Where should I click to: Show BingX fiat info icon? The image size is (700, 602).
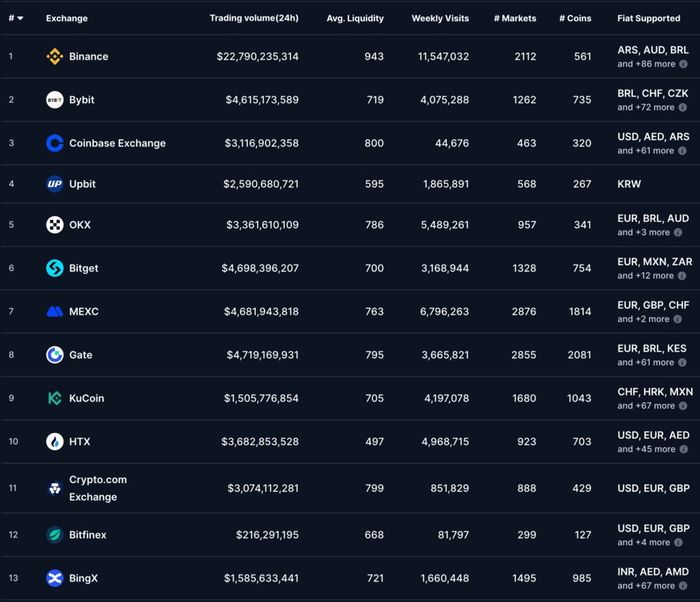(x=683, y=586)
